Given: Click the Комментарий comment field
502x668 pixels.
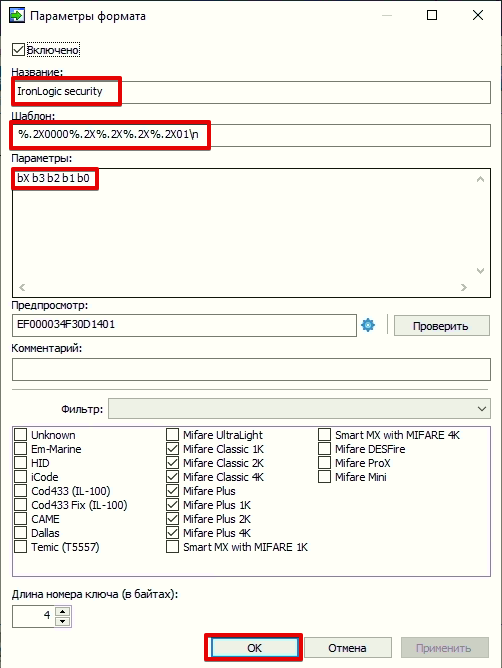Looking at the screenshot, I should [x=251, y=369].
